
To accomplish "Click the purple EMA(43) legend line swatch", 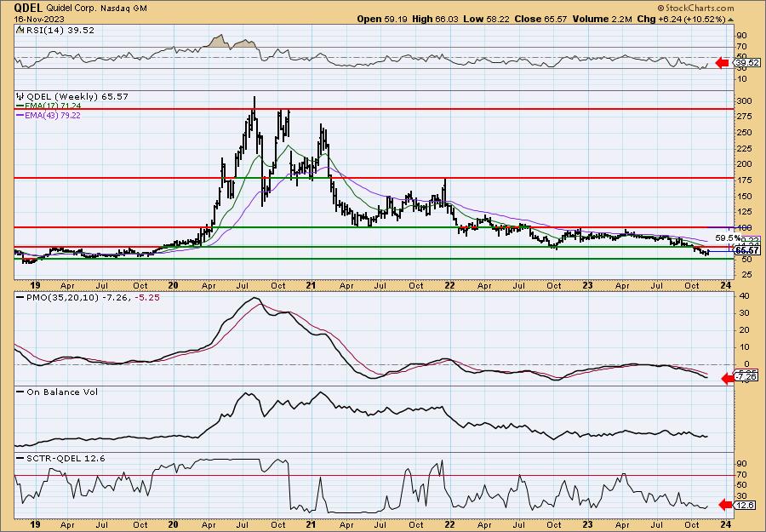I will click(x=20, y=116).
